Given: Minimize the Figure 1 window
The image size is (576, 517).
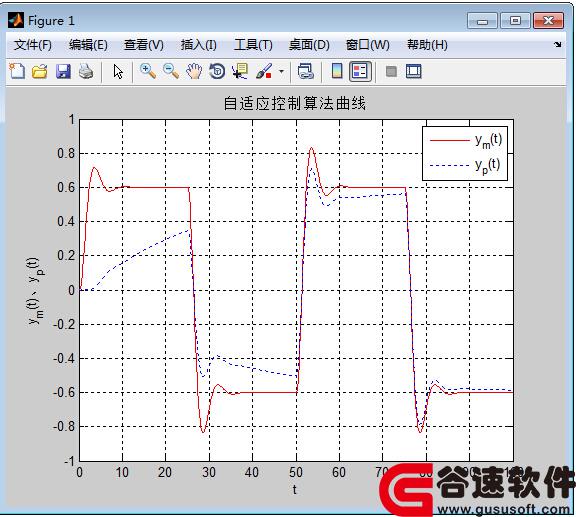Looking at the screenshot, I should [x=482, y=21].
